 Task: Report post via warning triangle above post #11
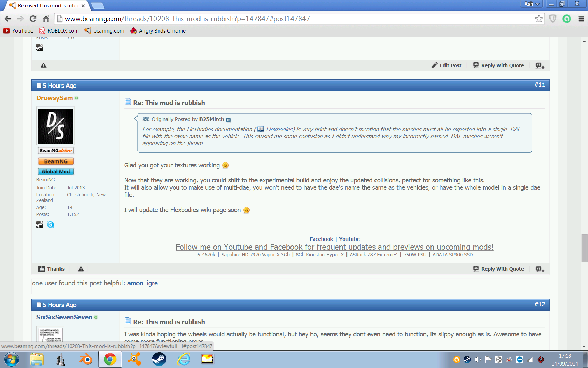[x=43, y=65]
